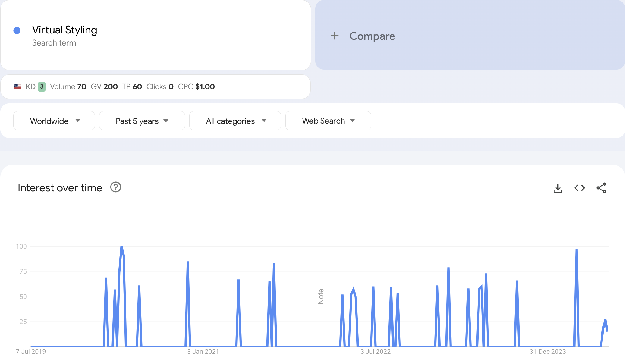The width and height of the screenshot is (625, 364).
Task: Add a comparison term with Compare
Action: click(x=372, y=36)
